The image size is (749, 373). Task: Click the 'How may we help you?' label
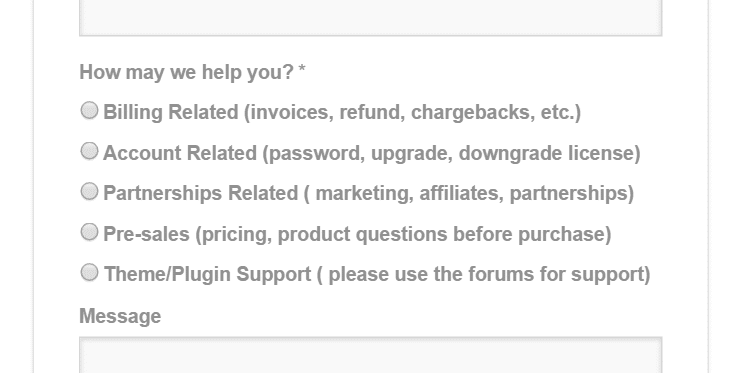[186, 72]
